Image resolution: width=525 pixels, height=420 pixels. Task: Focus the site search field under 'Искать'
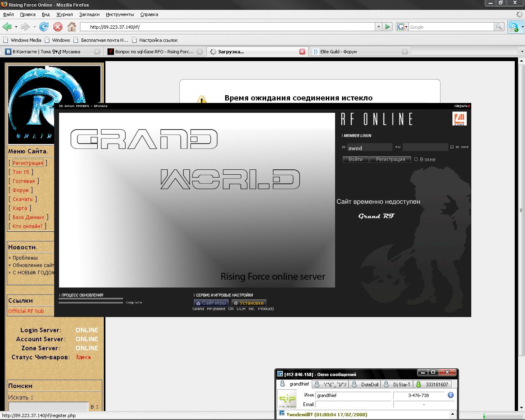click(48, 406)
